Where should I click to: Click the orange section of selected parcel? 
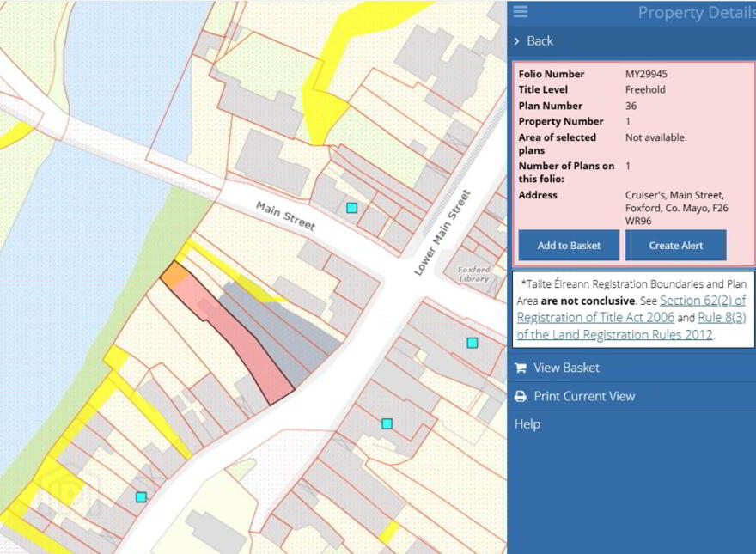pos(175,276)
